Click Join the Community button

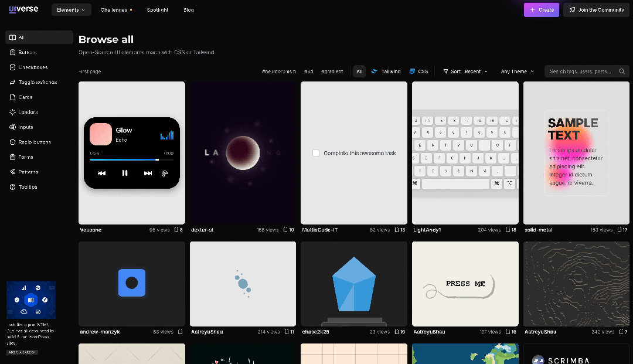[596, 10]
